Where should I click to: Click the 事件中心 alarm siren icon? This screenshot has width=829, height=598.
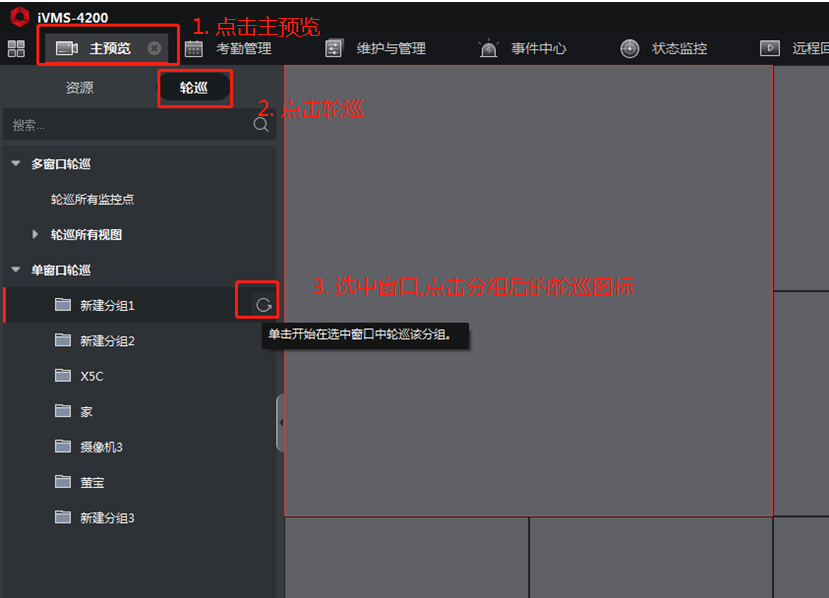tap(489, 48)
